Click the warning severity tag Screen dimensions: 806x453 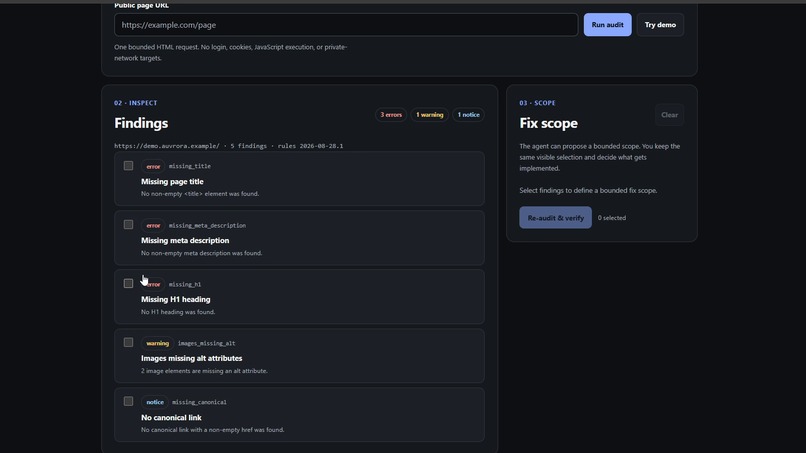pyautogui.click(x=157, y=343)
